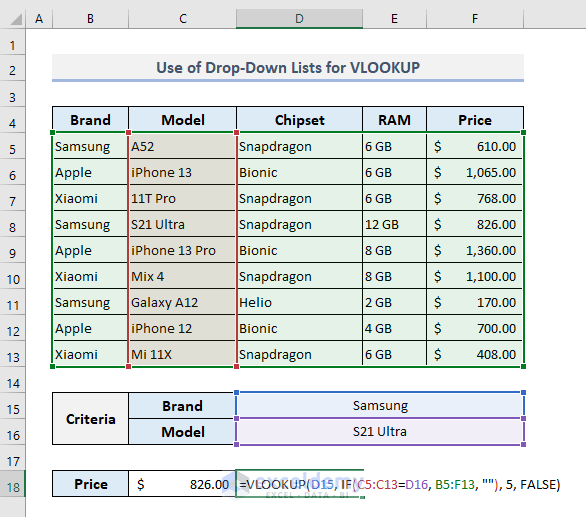Select column C header
The width and height of the screenshot is (586, 517).
click(182, 18)
